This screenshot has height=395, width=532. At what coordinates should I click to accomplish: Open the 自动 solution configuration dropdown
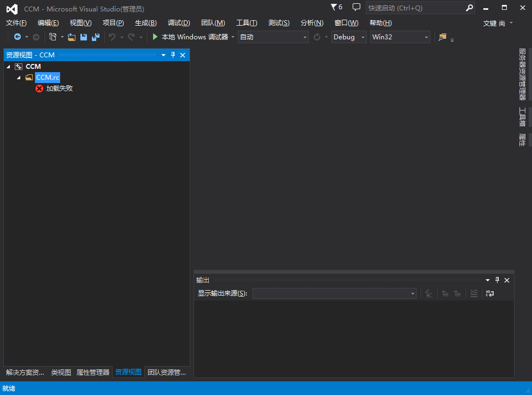coord(273,37)
